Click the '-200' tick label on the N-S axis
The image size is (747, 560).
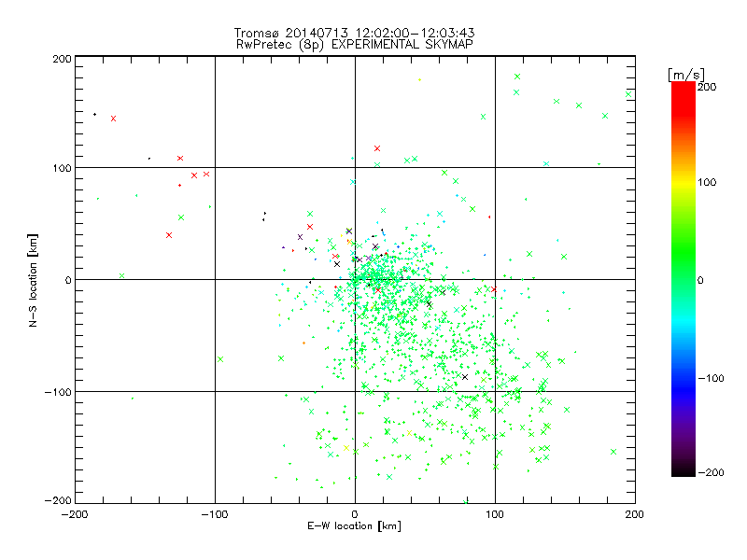58,500
